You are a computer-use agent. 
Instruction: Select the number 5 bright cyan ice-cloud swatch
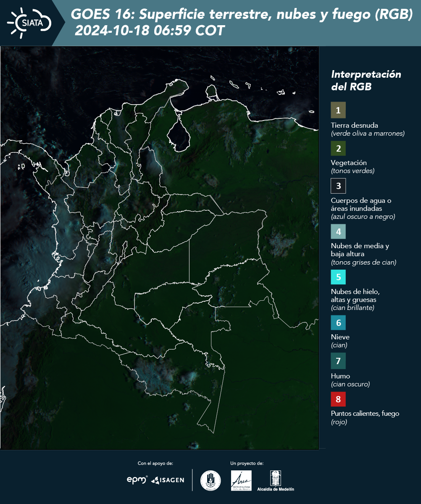click(338, 277)
